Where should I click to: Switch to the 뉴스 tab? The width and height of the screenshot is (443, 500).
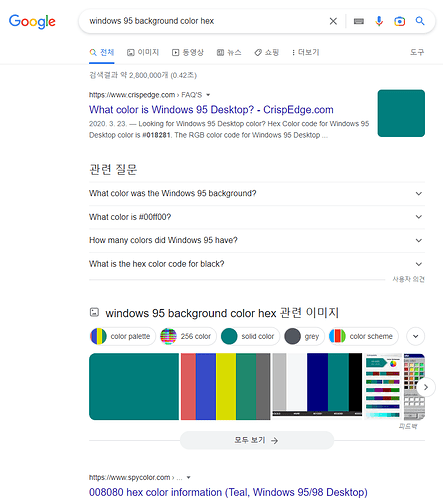(x=229, y=52)
